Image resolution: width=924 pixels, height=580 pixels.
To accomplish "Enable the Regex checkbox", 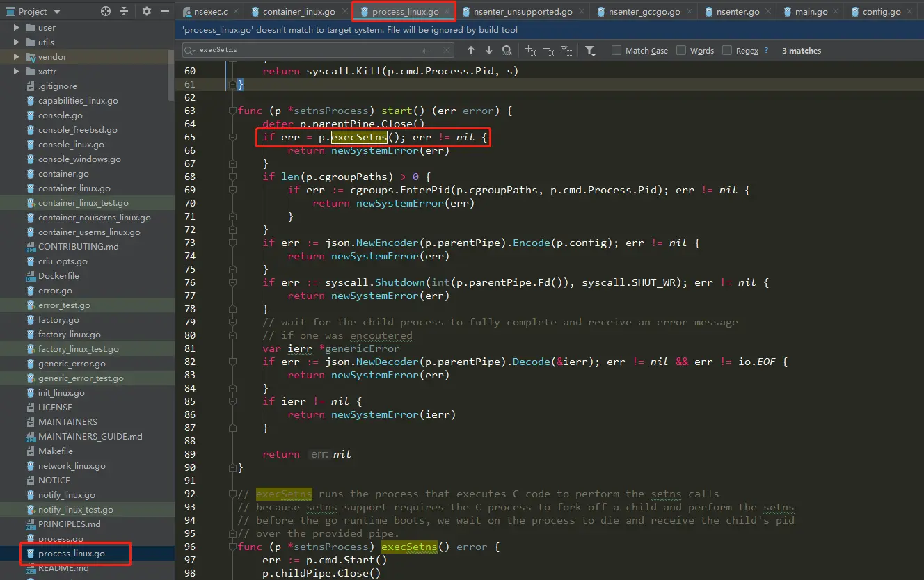I will pyautogui.click(x=727, y=50).
